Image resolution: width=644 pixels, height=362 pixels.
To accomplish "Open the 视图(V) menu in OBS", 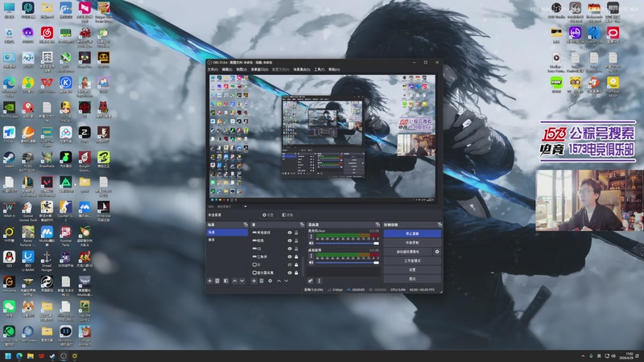I will [242, 69].
